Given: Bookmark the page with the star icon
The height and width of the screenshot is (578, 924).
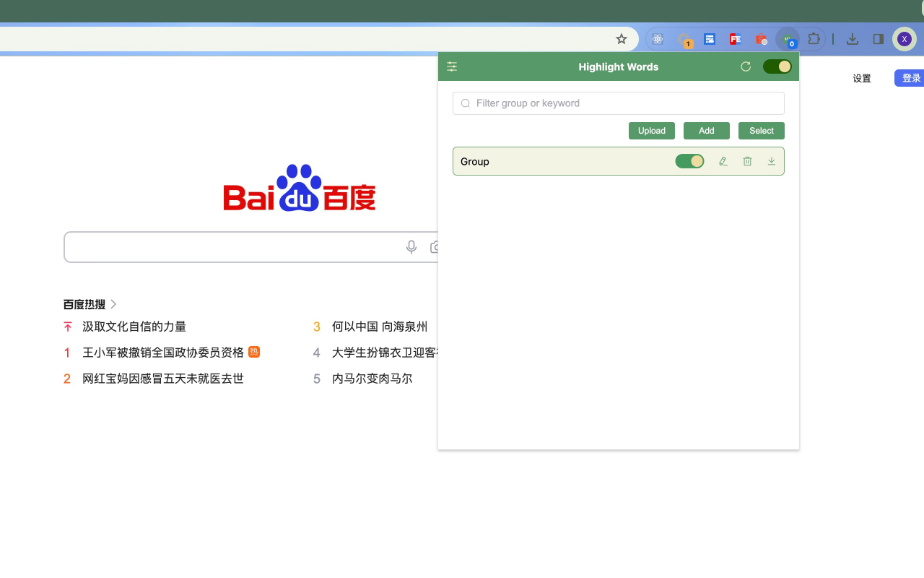Looking at the screenshot, I should point(621,38).
